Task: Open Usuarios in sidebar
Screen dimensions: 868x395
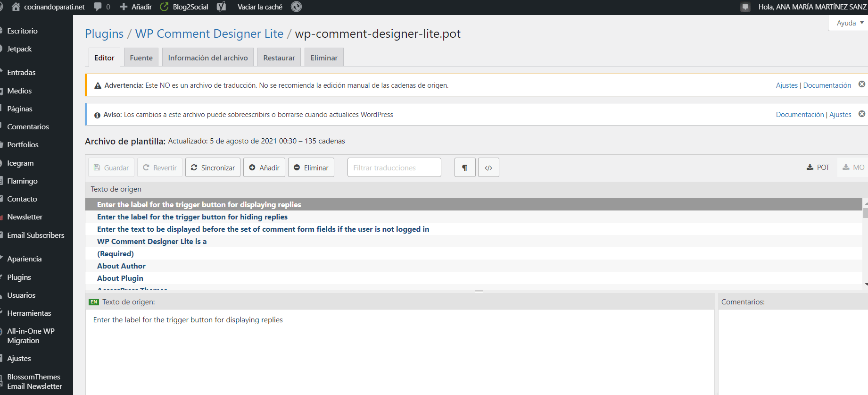Action: point(21,295)
